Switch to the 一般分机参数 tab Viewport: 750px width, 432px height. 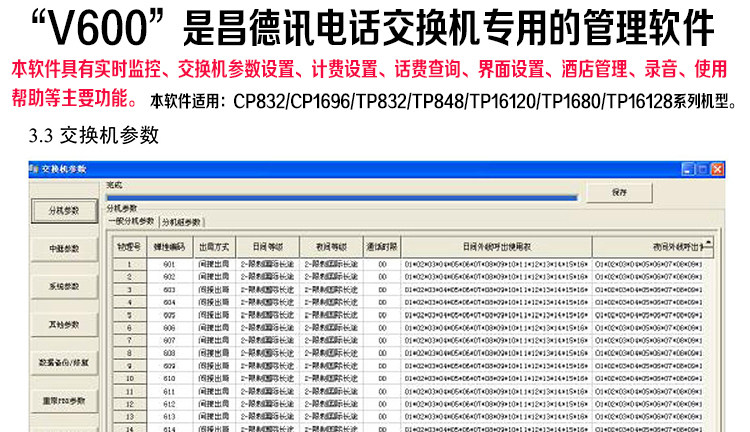(x=131, y=222)
